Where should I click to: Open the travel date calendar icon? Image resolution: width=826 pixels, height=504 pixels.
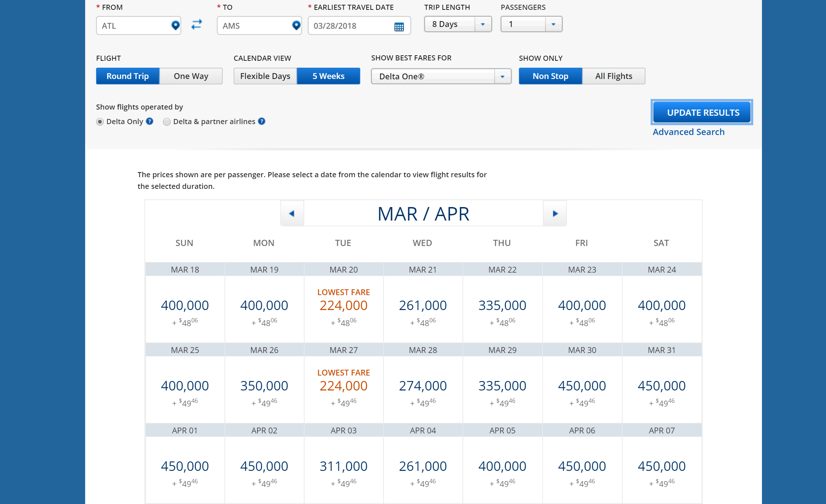(x=399, y=27)
